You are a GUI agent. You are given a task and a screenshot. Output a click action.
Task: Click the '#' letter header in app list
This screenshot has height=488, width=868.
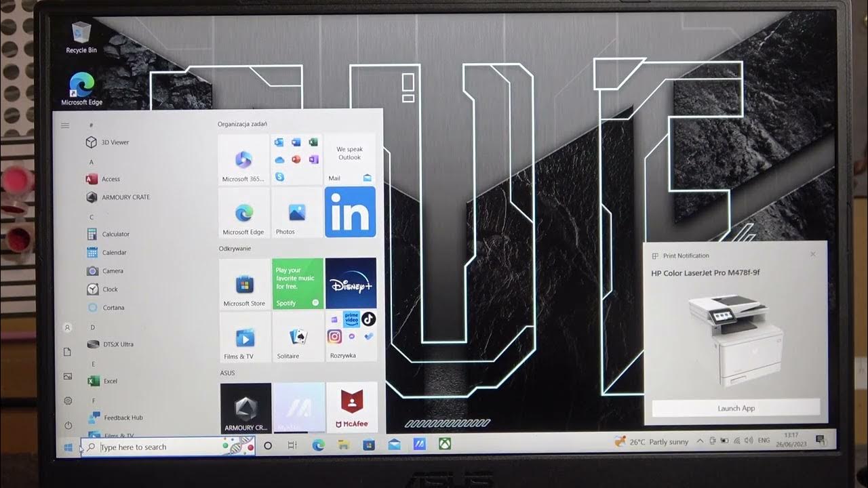[x=92, y=125]
